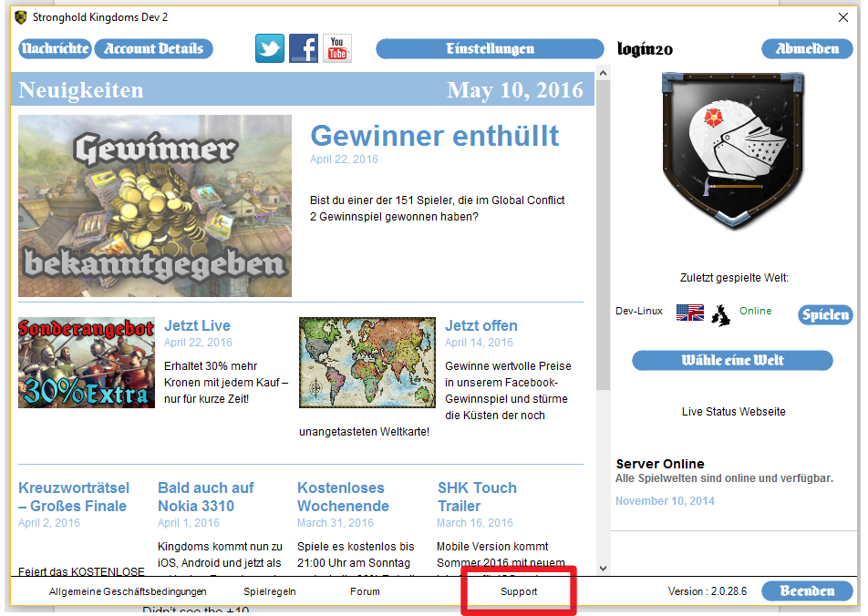
Task: Click the login20 username
Action: point(645,49)
